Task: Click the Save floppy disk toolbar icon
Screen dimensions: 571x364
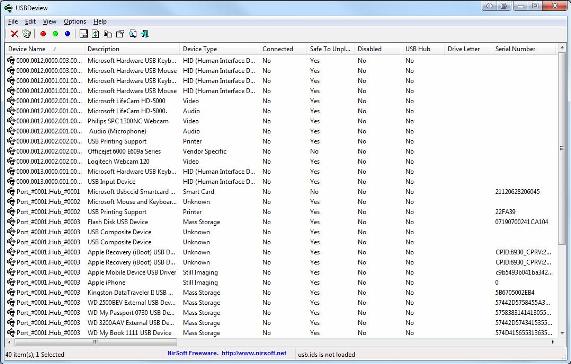Action: tap(83, 34)
